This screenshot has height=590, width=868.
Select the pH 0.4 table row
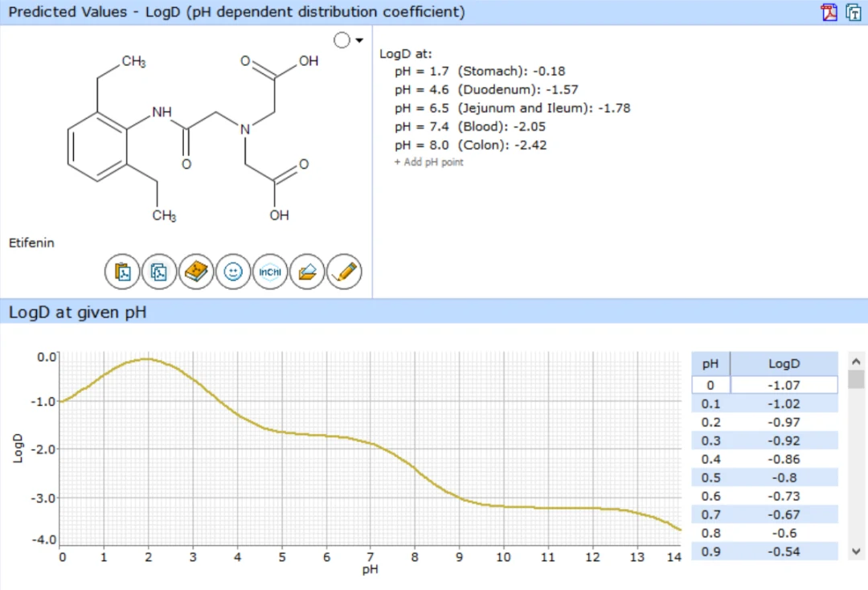tap(764, 460)
